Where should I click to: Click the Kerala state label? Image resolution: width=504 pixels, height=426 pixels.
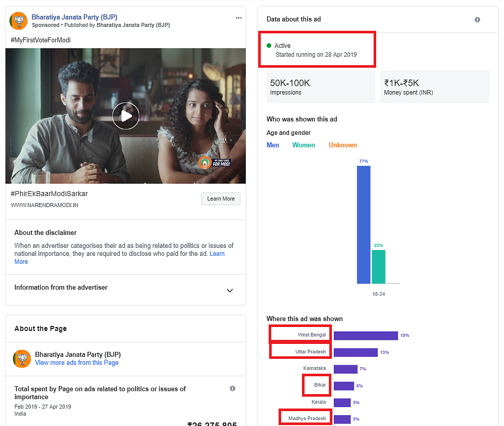pyautogui.click(x=318, y=402)
